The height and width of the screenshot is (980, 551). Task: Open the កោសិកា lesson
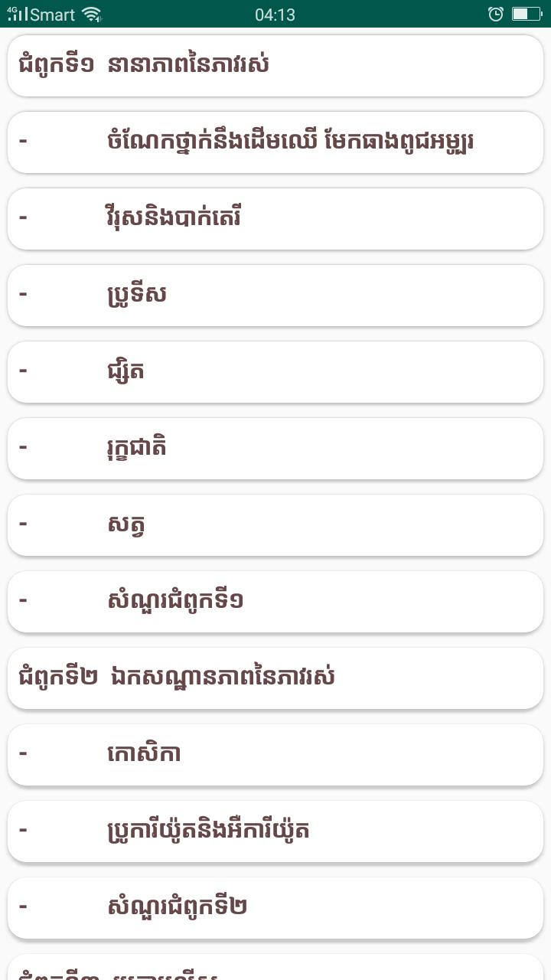(x=275, y=755)
